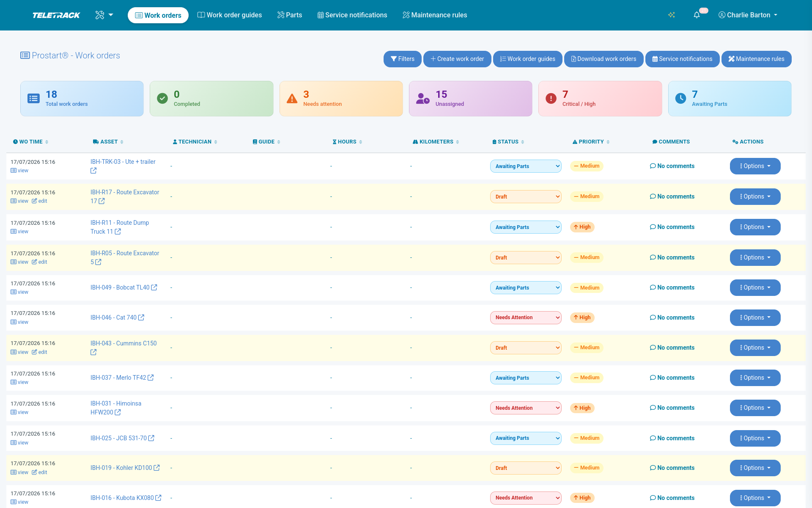Viewport: 812px width, 508px height.
Task: Click Maintenance rules blue button
Action: point(757,59)
